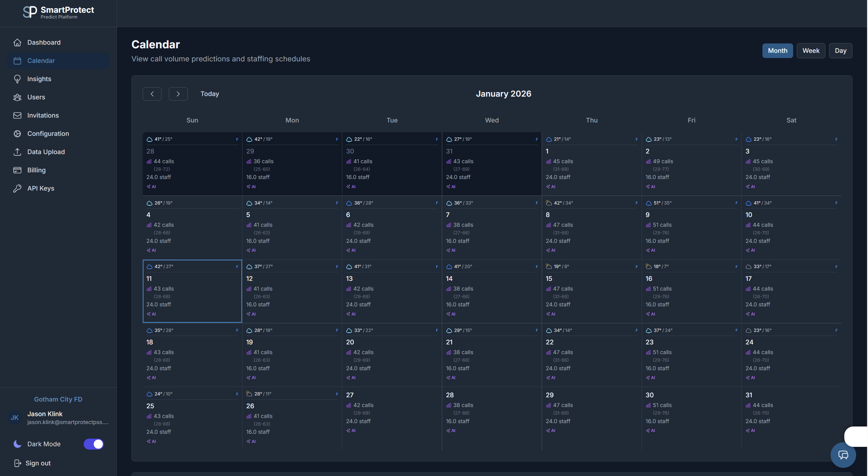This screenshot has width=868, height=476.
Task: Jump to Today in the calendar
Action: (209, 94)
